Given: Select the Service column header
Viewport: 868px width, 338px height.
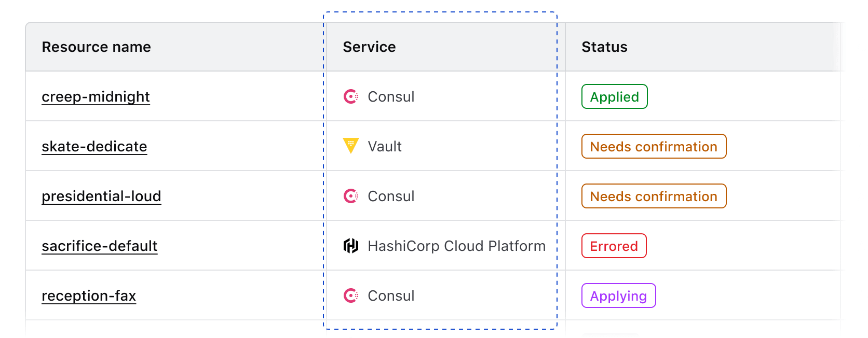Looking at the screenshot, I should [369, 47].
